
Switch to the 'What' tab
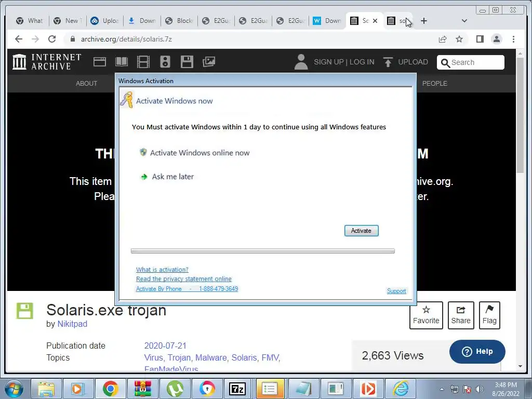click(x=30, y=21)
